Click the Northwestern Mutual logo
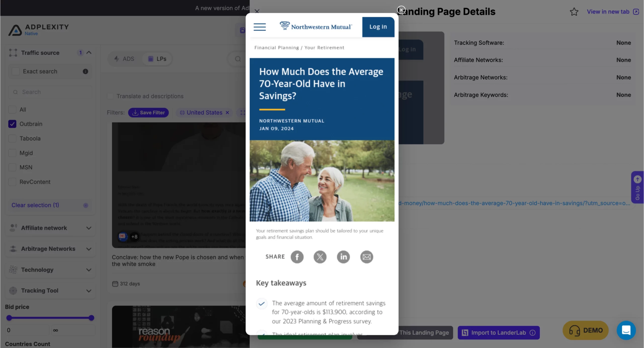The image size is (644, 348). [x=316, y=26]
